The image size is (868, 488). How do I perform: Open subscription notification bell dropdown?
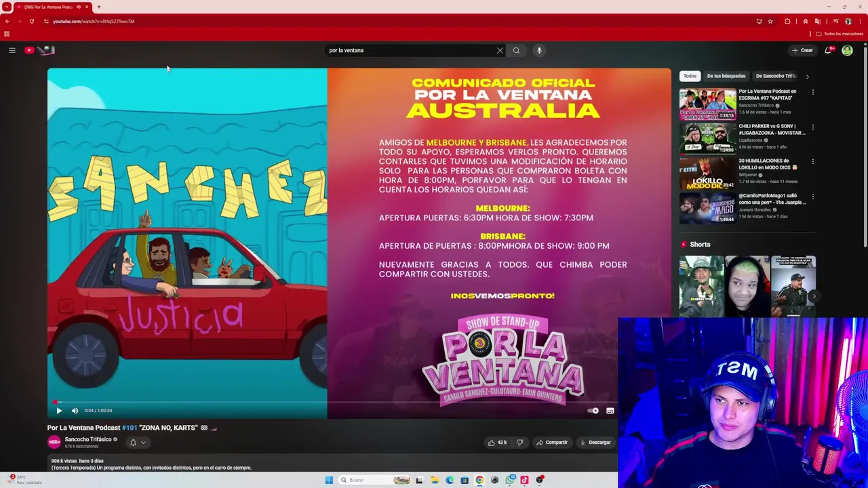[x=138, y=443]
